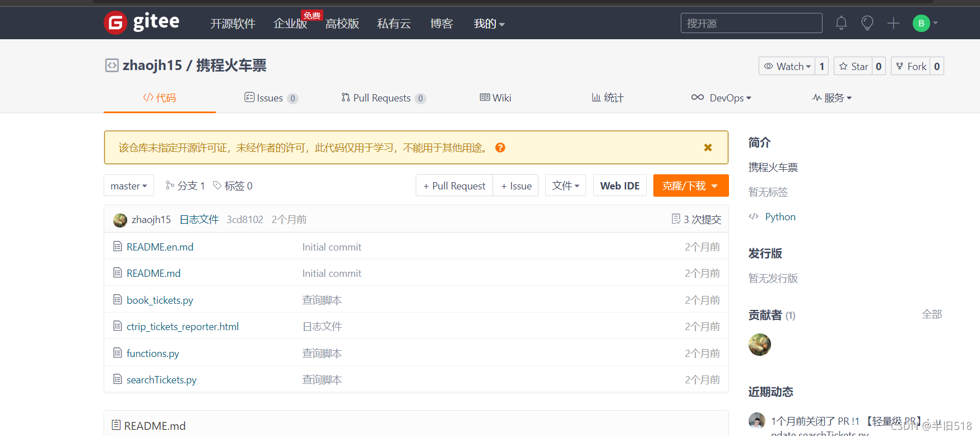980x436 pixels.
Task: Open the green user avatar B
Action: coord(921,23)
